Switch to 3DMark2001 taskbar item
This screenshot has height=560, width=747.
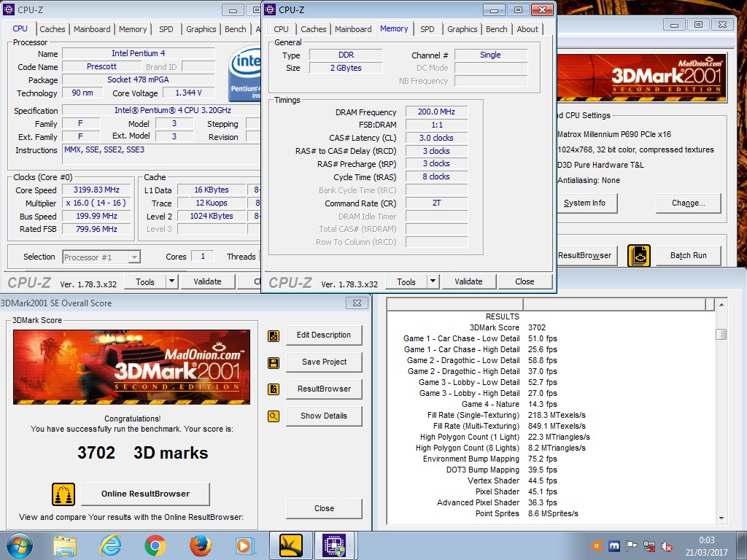[290, 545]
